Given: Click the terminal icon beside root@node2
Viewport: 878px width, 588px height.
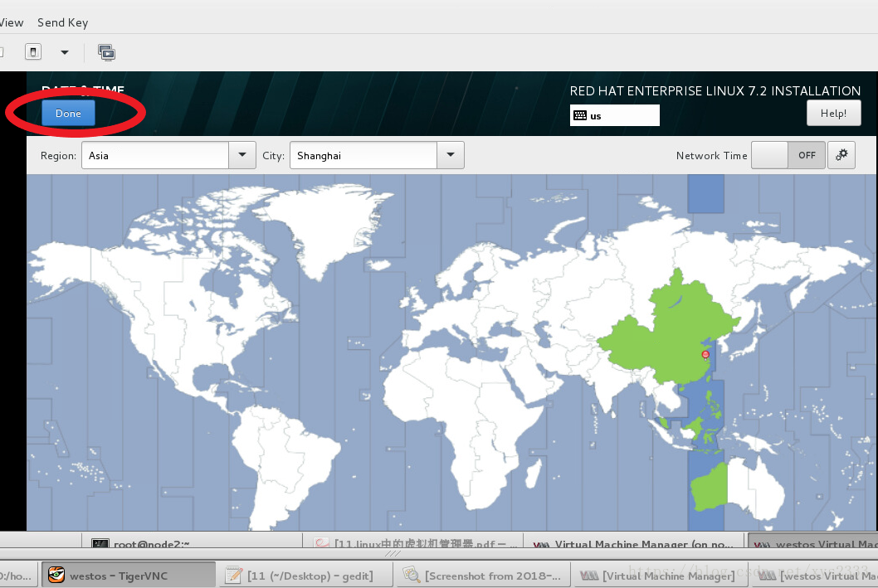Looking at the screenshot, I should (100, 543).
